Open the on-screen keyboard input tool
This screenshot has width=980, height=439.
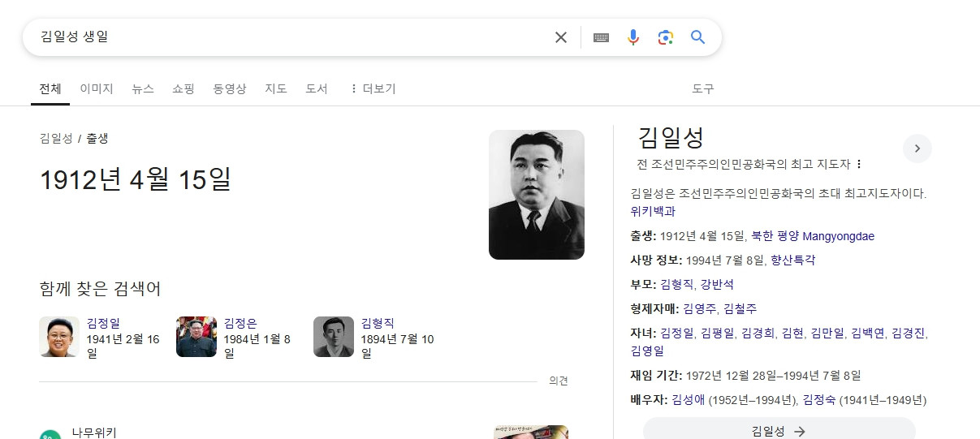coord(601,37)
